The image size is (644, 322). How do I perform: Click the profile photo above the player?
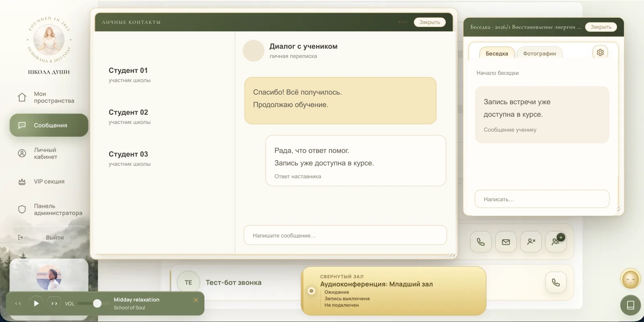tap(49, 277)
